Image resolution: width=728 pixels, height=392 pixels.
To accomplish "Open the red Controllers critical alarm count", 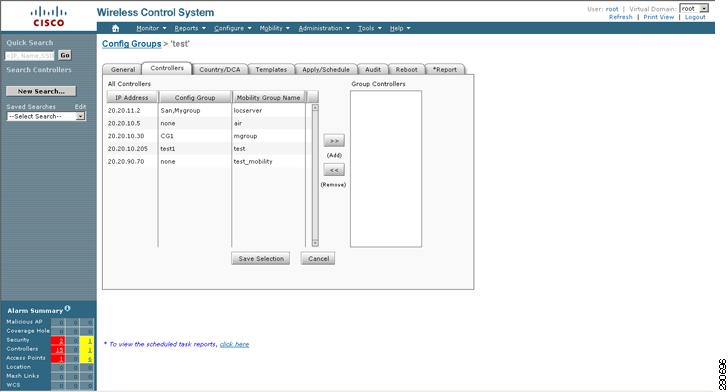I will tap(58, 349).
